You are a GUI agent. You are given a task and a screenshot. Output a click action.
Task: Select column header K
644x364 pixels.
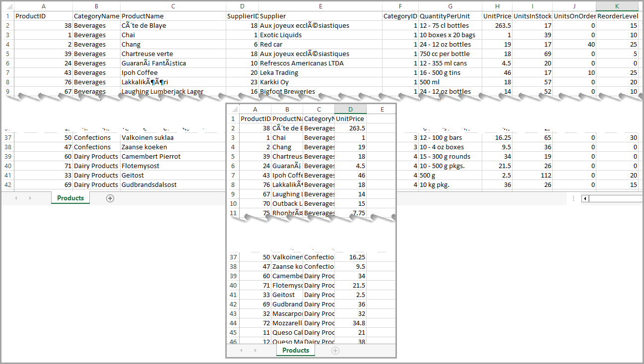point(617,6)
